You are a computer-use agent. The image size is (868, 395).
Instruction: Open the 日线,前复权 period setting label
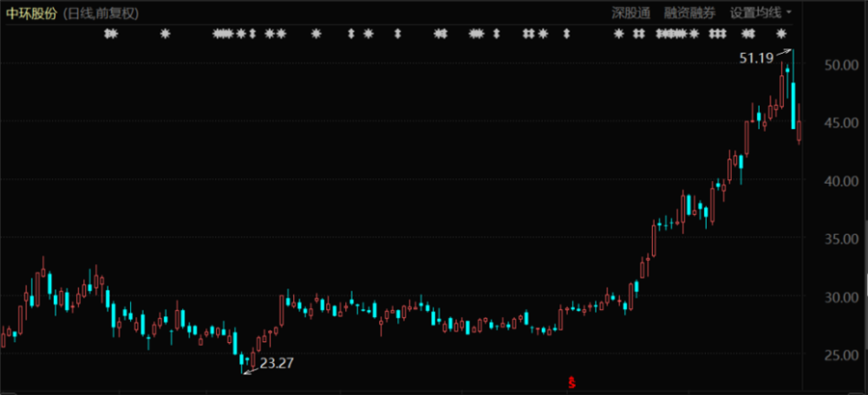click(100, 13)
